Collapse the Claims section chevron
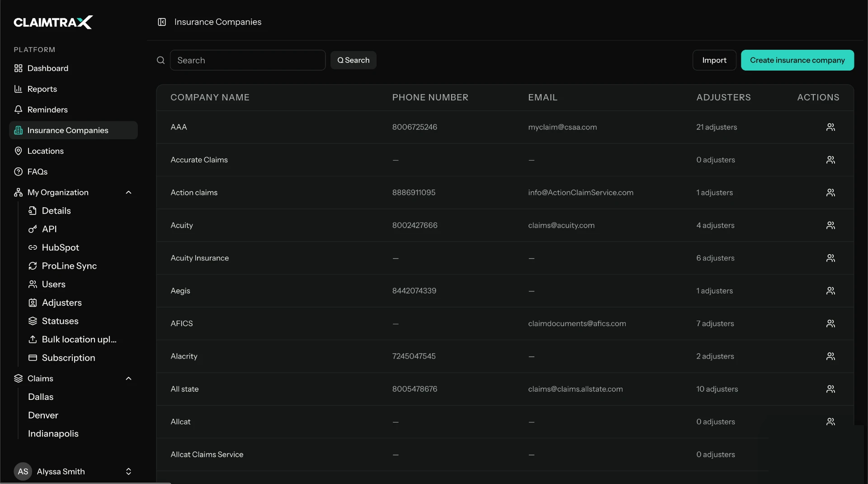 (x=128, y=379)
